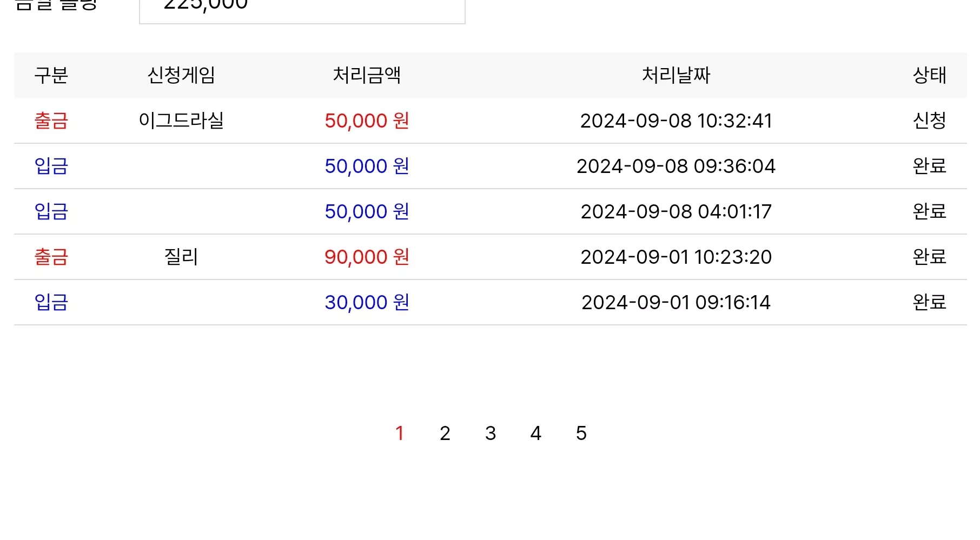Click 출금 label in the 2024-09-01 row

[x=51, y=257]
